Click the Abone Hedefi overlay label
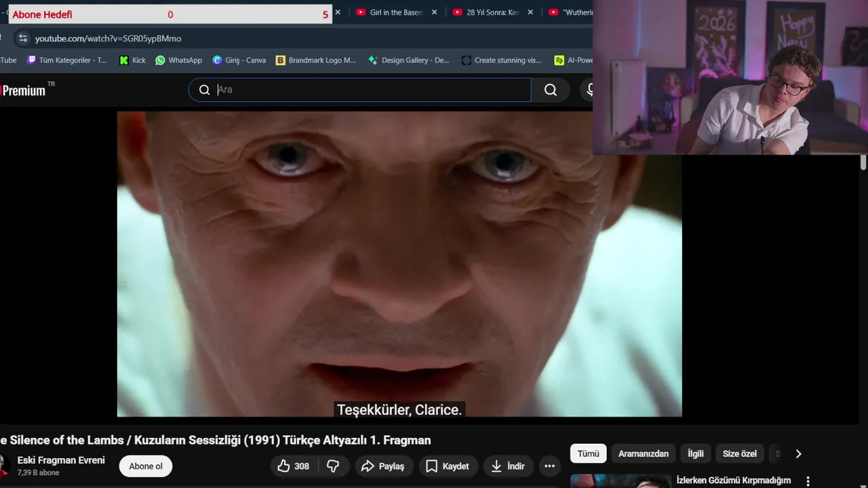Image resolution: width=868 pixels, height=488 pixels. [x=42, y=14]
